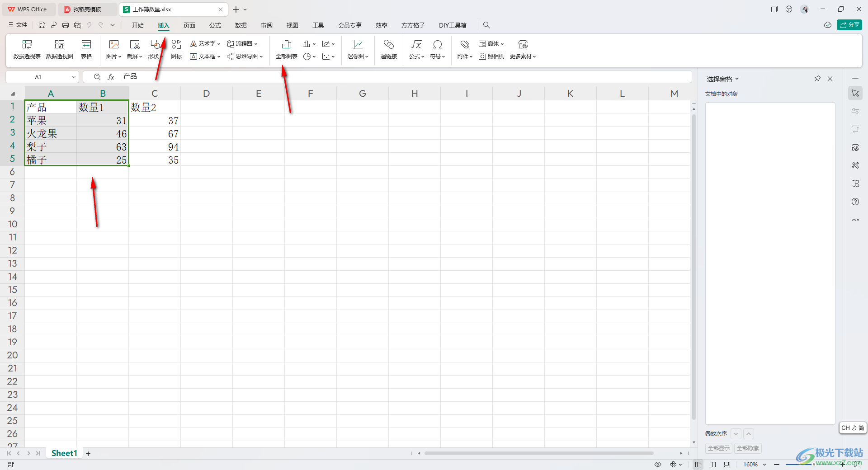The width and height of the screenshot is (868, 470).
Task: Click the undo arrow icon
Action: pyautogui.click(x=89, y=25)
